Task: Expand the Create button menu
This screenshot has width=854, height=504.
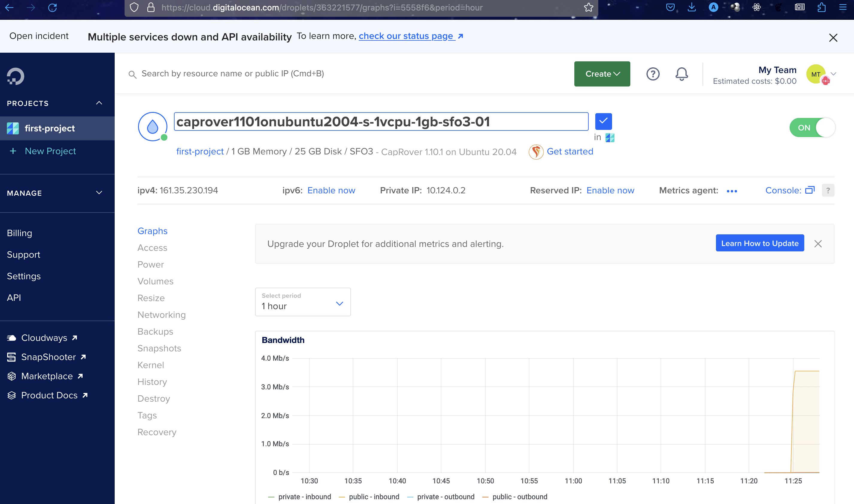Action: point(602,74)
